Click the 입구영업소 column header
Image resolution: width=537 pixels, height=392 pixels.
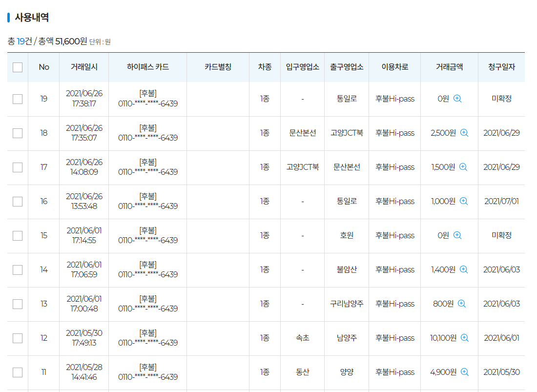tap(302, 67)
